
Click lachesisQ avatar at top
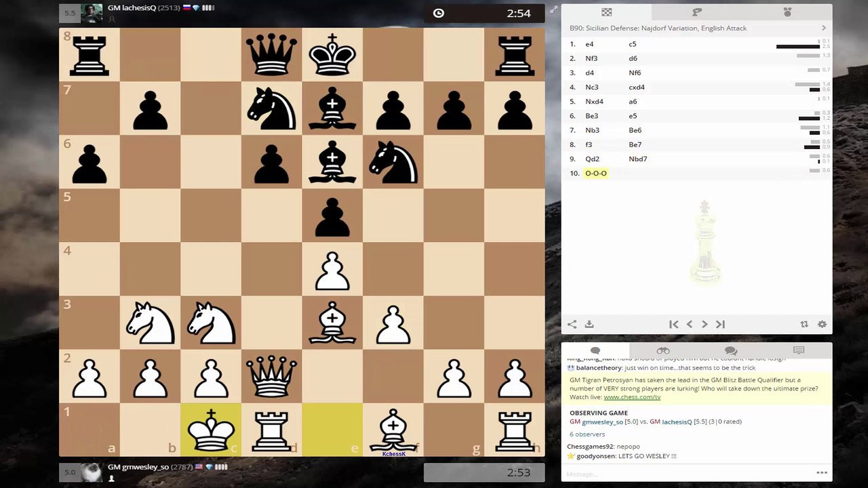pos(92,13)
